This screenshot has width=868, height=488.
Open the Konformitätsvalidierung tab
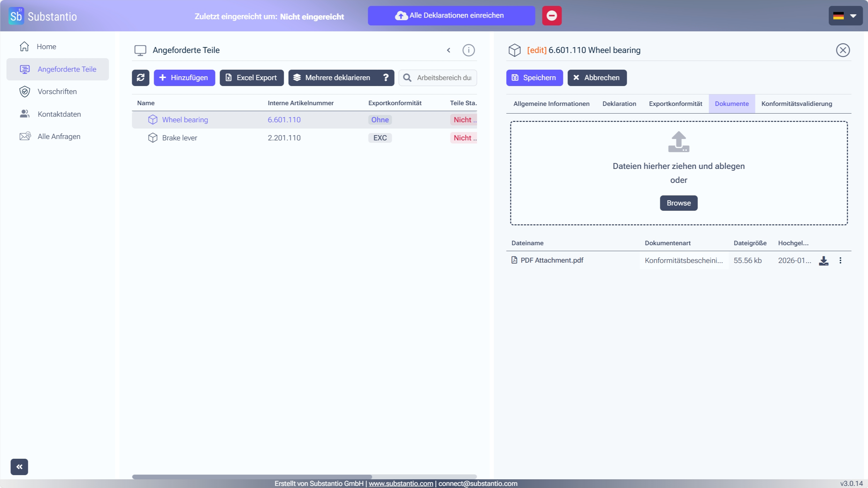coord(797,104)
